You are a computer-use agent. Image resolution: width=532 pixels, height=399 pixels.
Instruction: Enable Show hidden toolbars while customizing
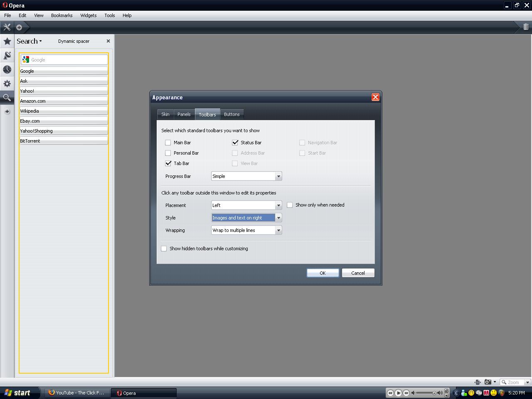click(x=164, y=249)
